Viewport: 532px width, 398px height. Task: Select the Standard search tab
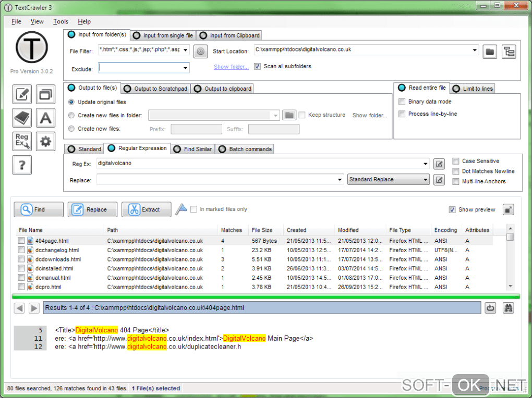pyautogui.click(x=84, y=149)
